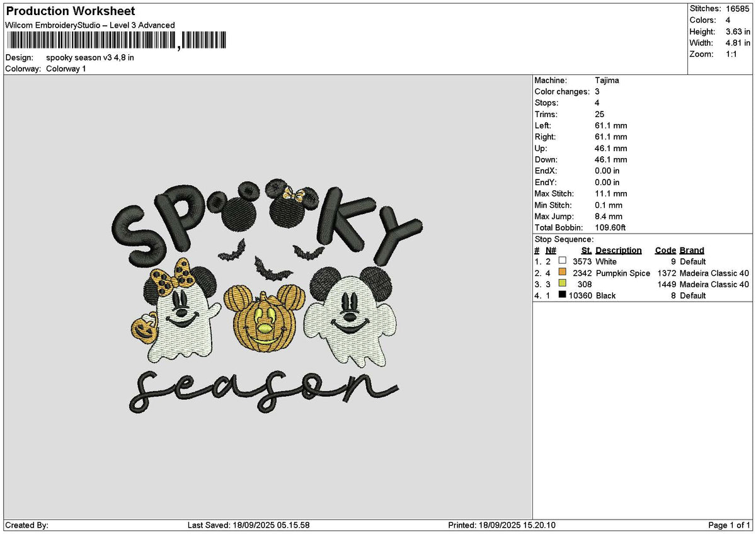
Task: Click the 'Printed: 18/09/2025 15.20.10' footer text
Action: (x=502, y=525)
